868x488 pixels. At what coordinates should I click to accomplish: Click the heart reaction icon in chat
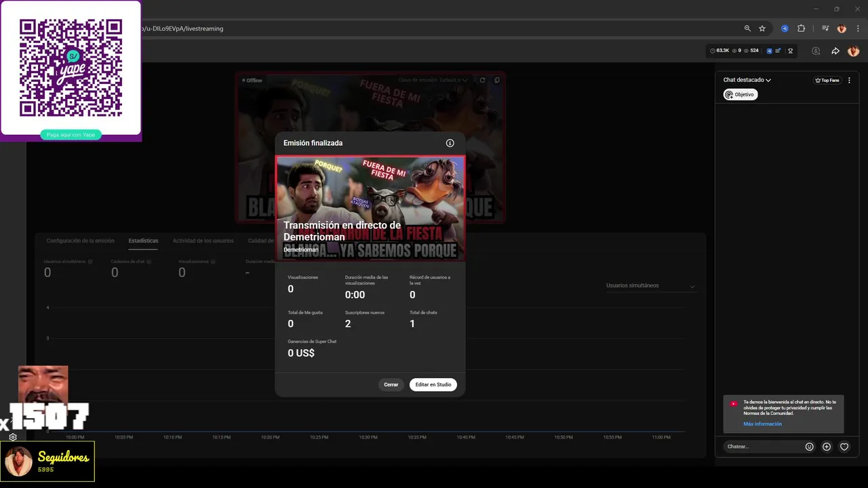tap(844, 447)
